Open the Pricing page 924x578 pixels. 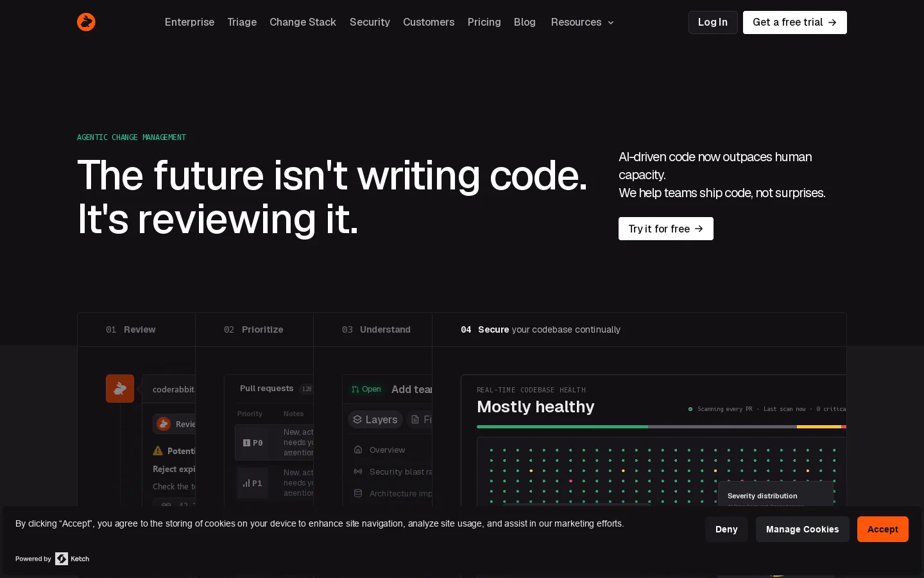484,22
